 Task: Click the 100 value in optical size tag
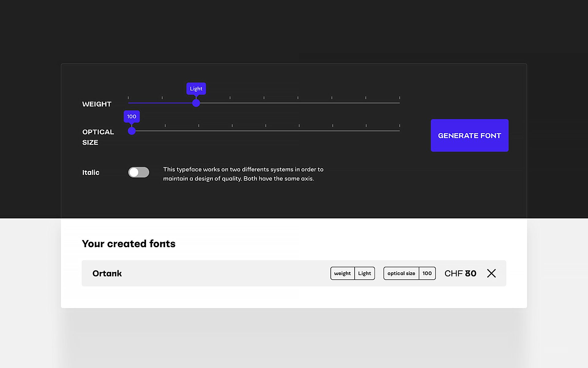[427, 273]
